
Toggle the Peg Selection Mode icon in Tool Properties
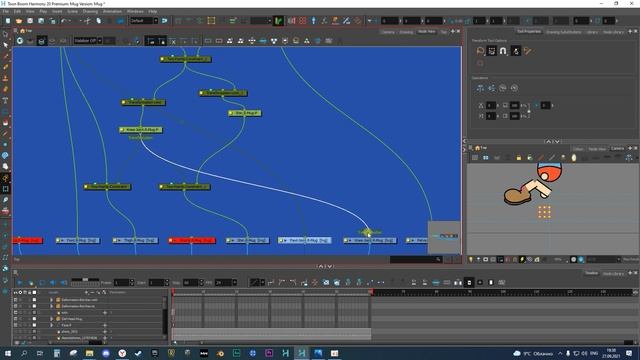click(x=516, y=51)
